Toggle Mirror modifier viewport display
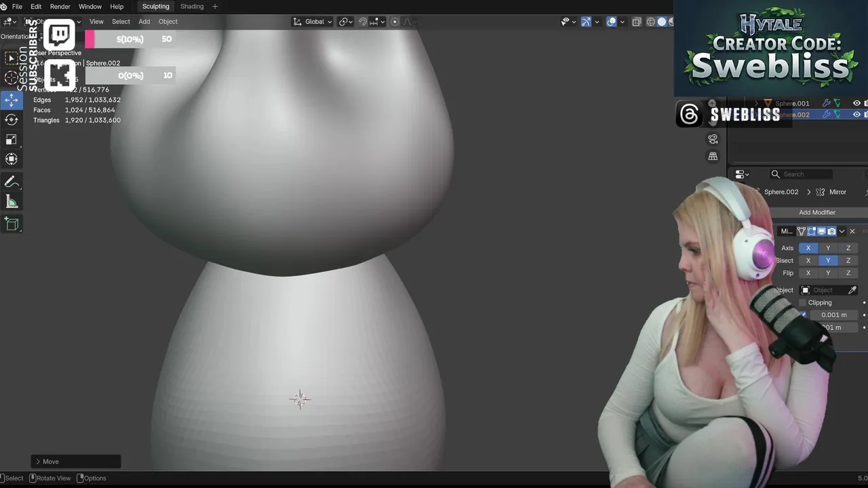 821,231
